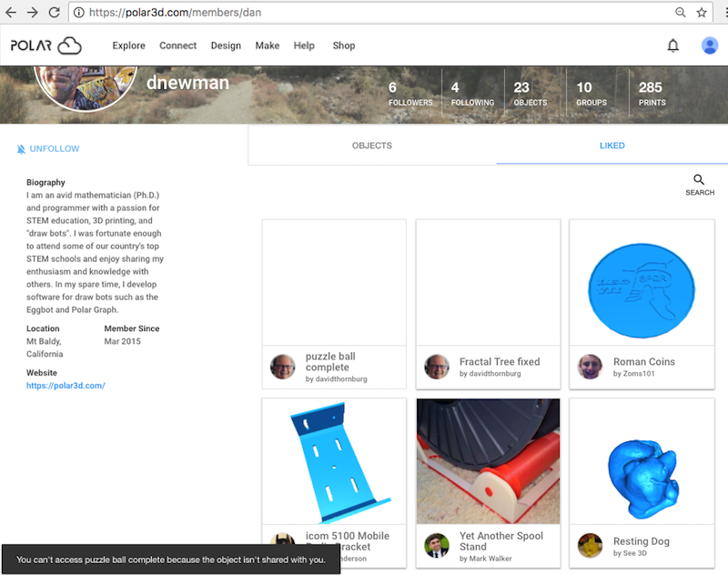
Task: View the 6 Followers list
Action: tap(410, 94)
